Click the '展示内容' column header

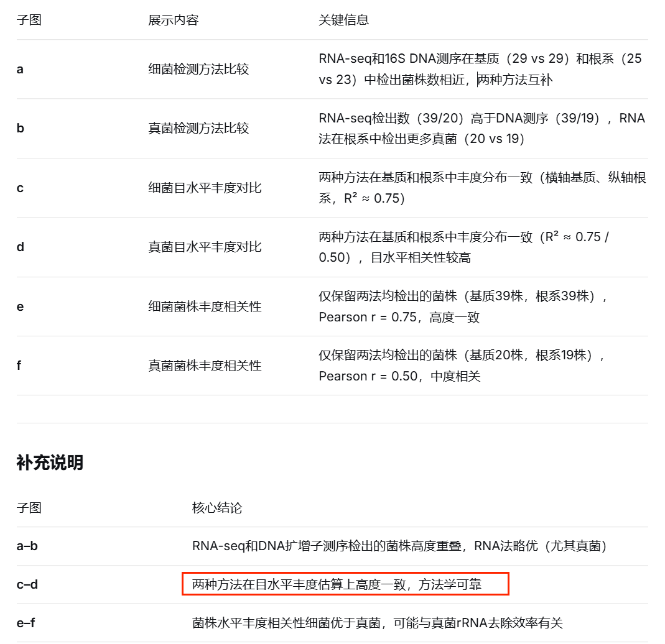[173, 20]
